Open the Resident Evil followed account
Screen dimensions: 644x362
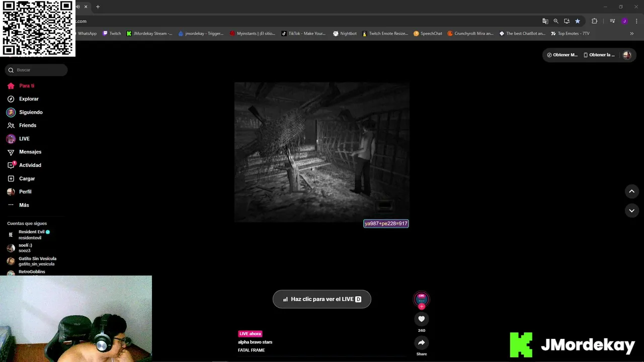click(x=33, y=235)
